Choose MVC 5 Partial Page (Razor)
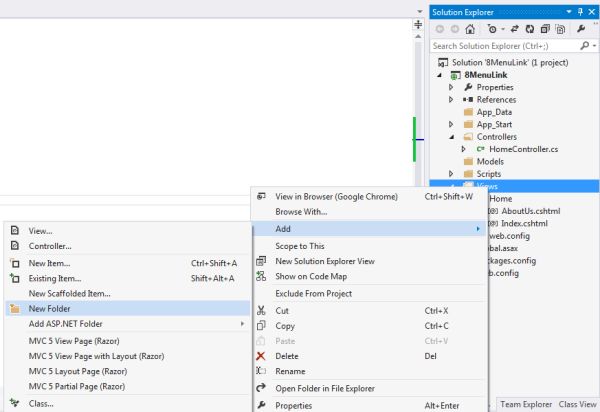The image size is (600, 412). (127, 387)
